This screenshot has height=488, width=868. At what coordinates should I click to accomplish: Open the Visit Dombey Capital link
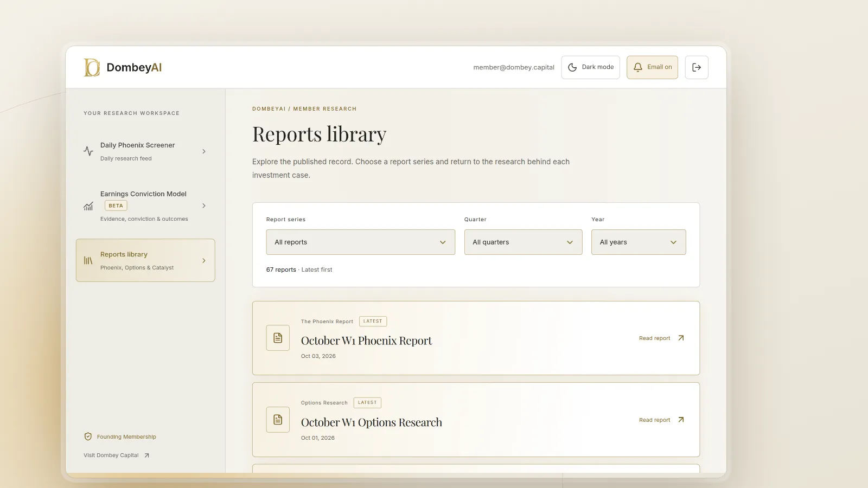[117, 455]
